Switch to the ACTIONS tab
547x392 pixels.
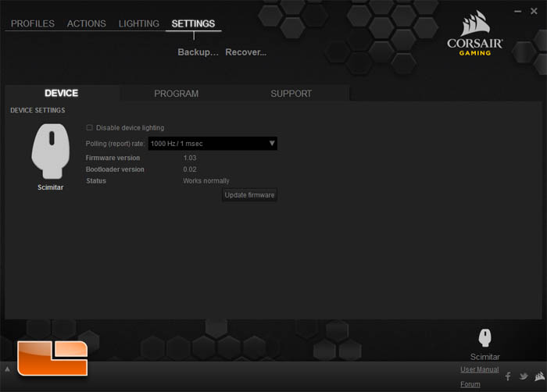(x=87, y=23)
